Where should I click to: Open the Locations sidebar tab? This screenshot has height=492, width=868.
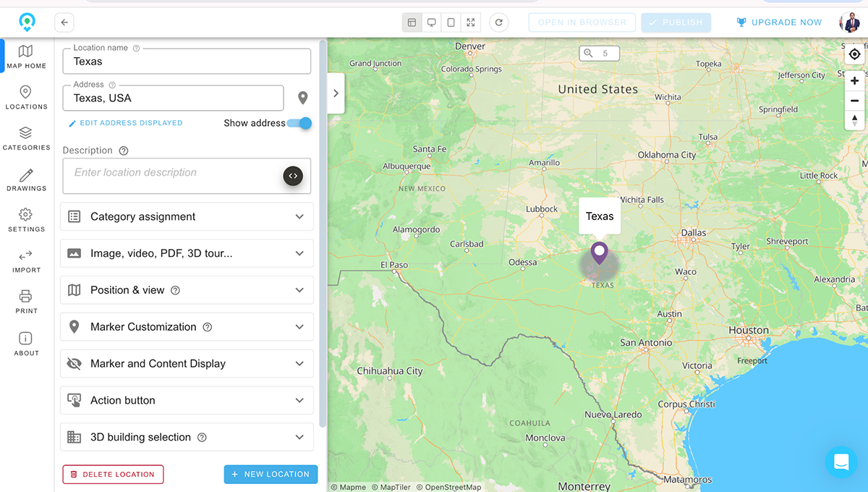pyautogui.click(x=26, y=98)
